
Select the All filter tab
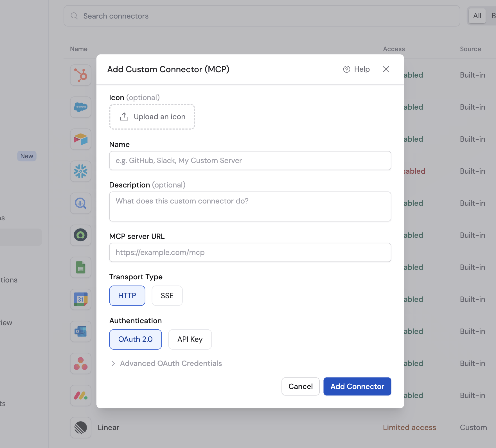point(477,16)
